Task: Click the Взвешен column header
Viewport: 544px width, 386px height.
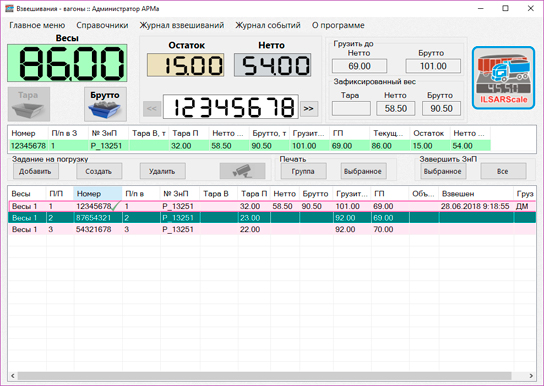Action: click(476, 194)
